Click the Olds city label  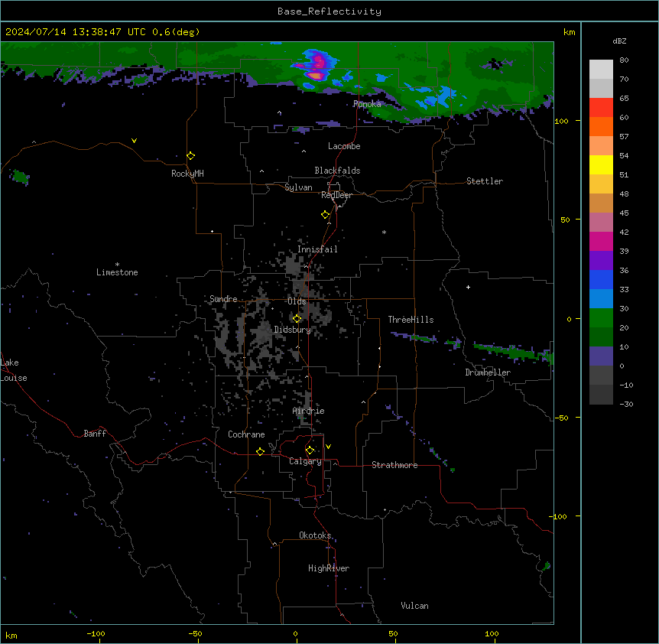tap(297, 301)
